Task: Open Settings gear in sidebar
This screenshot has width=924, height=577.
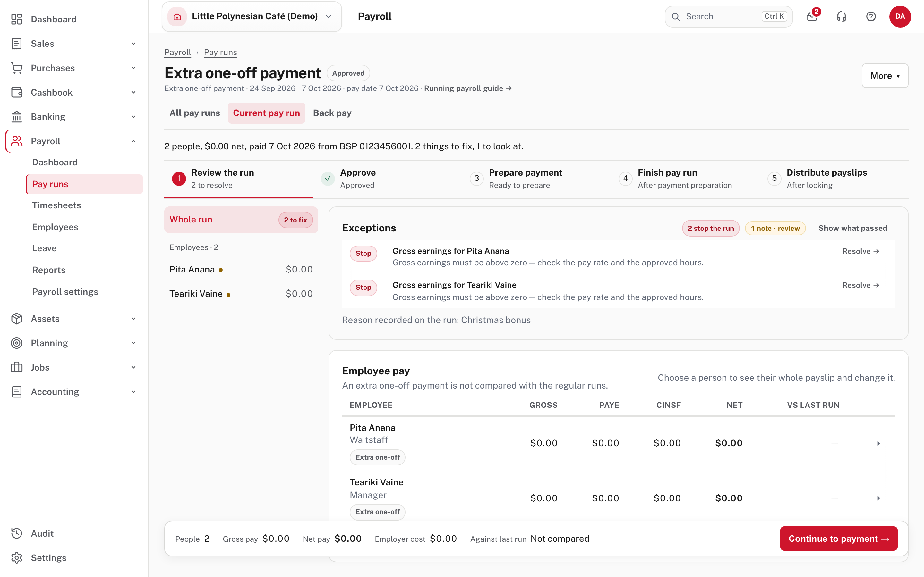Action: [16, 557]
